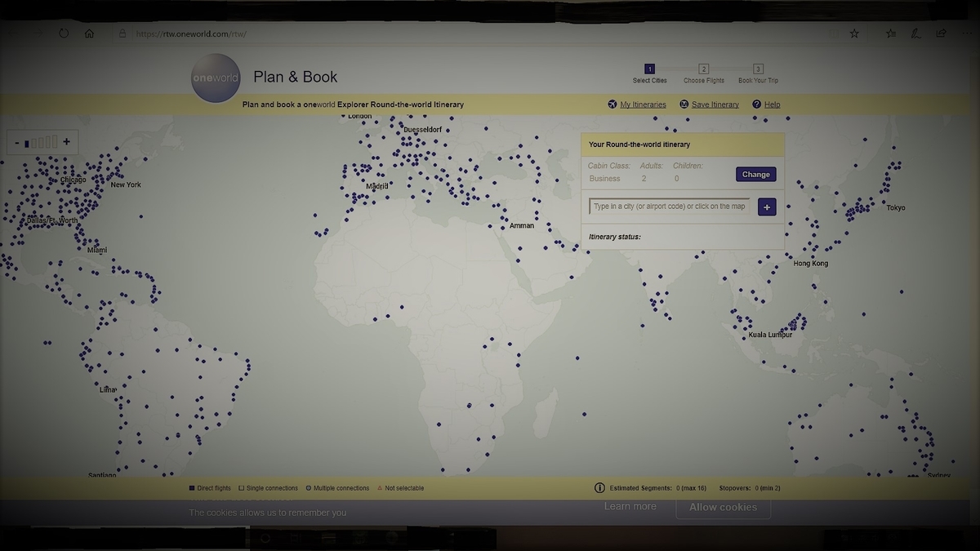Select Tokyo on the map
Viewport: 980px width, 551px height.
896,207
